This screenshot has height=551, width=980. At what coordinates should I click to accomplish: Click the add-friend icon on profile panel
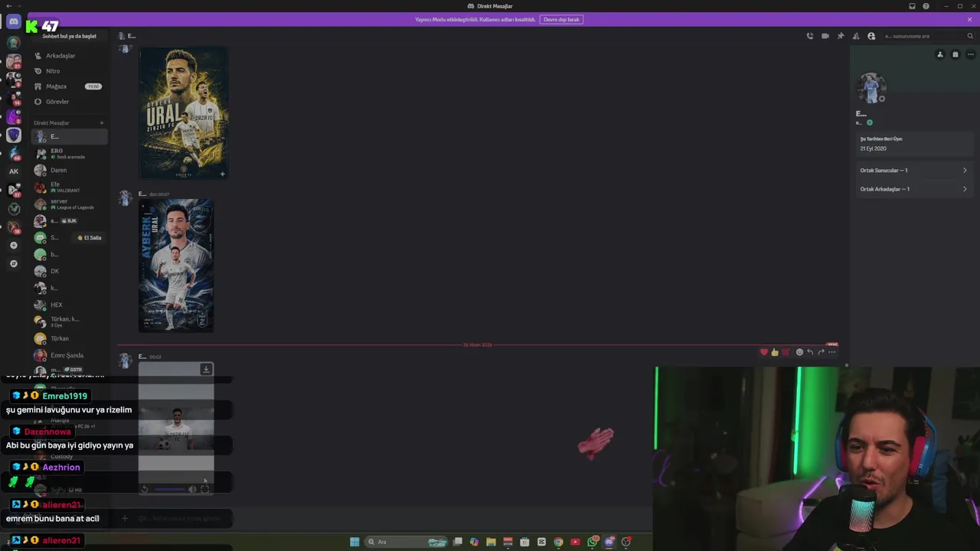pos(940,54)
